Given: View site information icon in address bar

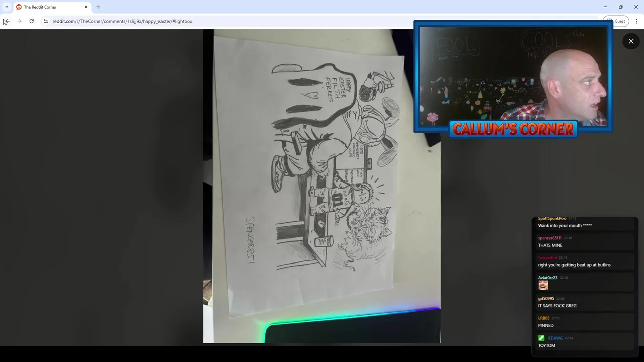Looking at the screenshot, I should coord(46,21).
